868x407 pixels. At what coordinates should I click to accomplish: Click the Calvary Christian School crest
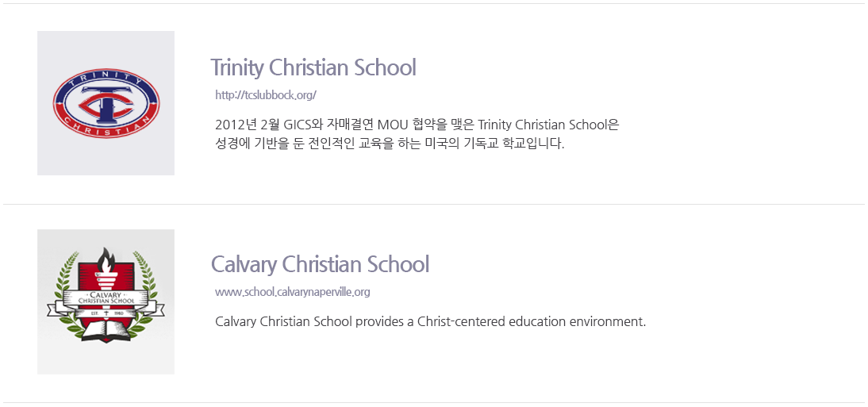[106, 295]
